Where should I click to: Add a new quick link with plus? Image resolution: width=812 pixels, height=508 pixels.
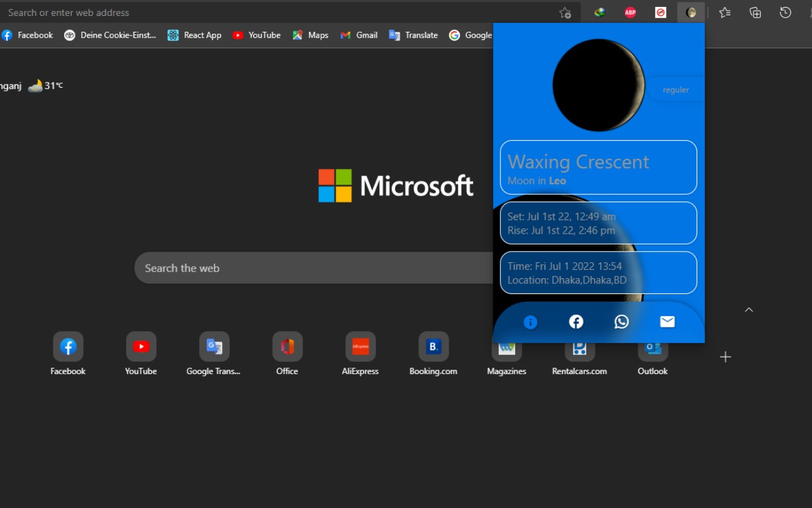coord(725,357)
